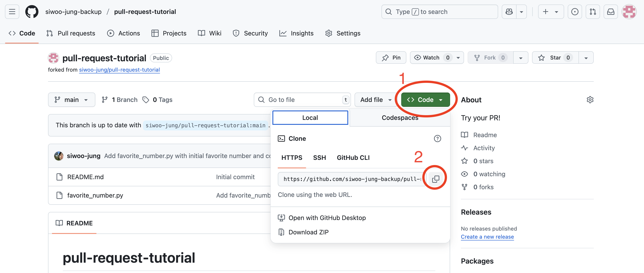Select the Local tab in clone panel
This screenshot has width=644, height=273.
click(x=310, y=118)
